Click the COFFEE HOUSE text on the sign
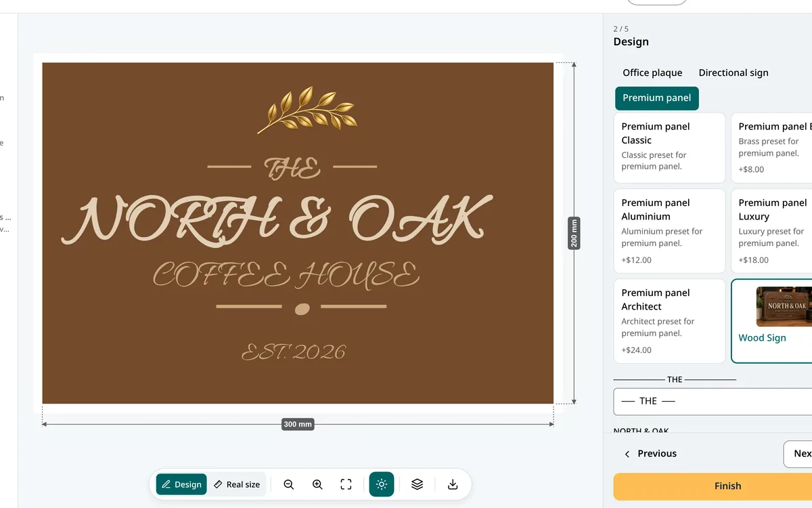This screenshot has width=812, height=508. click(x=286, y=275)
